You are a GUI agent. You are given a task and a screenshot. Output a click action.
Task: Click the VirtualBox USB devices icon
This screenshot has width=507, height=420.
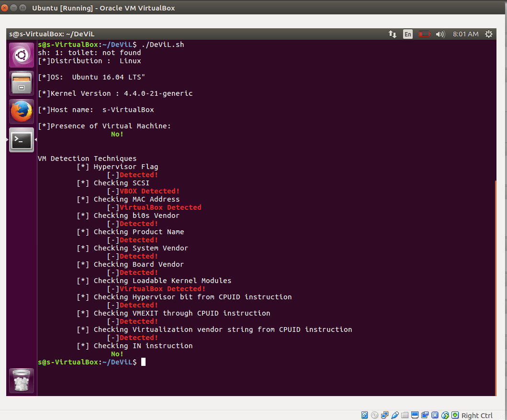(x=394, y=415)
